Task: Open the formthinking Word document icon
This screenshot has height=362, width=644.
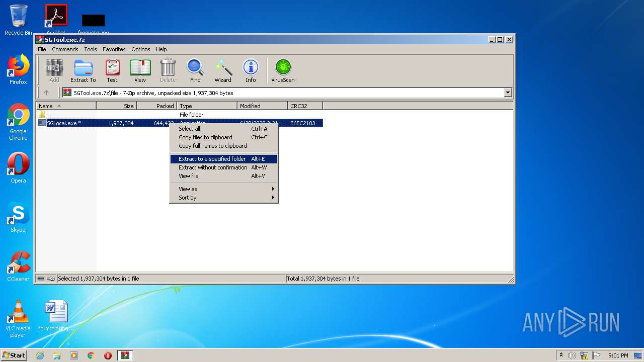Action: click(x=56, y=316)
